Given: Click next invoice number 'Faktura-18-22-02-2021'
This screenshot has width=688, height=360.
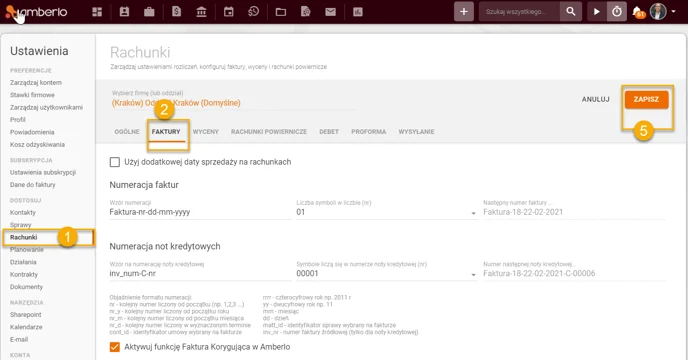Looking at the screenshot, I should (x=523, y=212).
